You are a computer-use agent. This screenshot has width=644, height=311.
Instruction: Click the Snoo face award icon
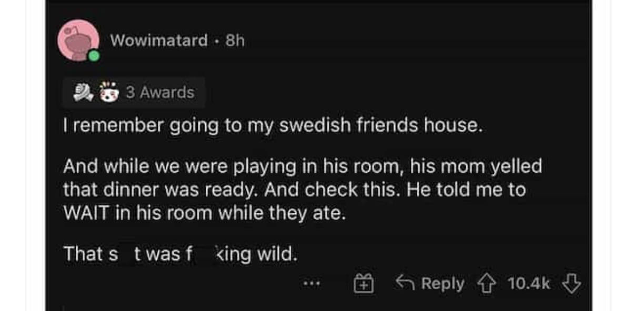[108, 92]
